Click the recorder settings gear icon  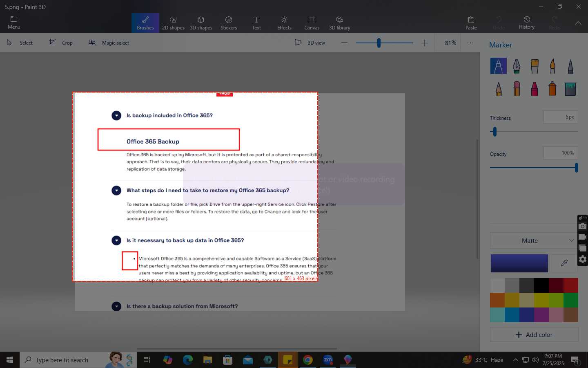click(x=583, y=259)
